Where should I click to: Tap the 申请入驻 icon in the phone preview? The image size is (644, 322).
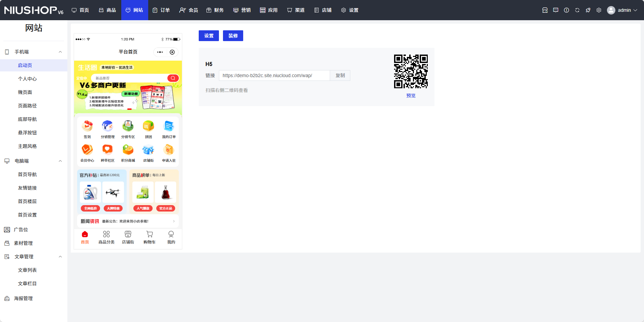pos(169,150)
